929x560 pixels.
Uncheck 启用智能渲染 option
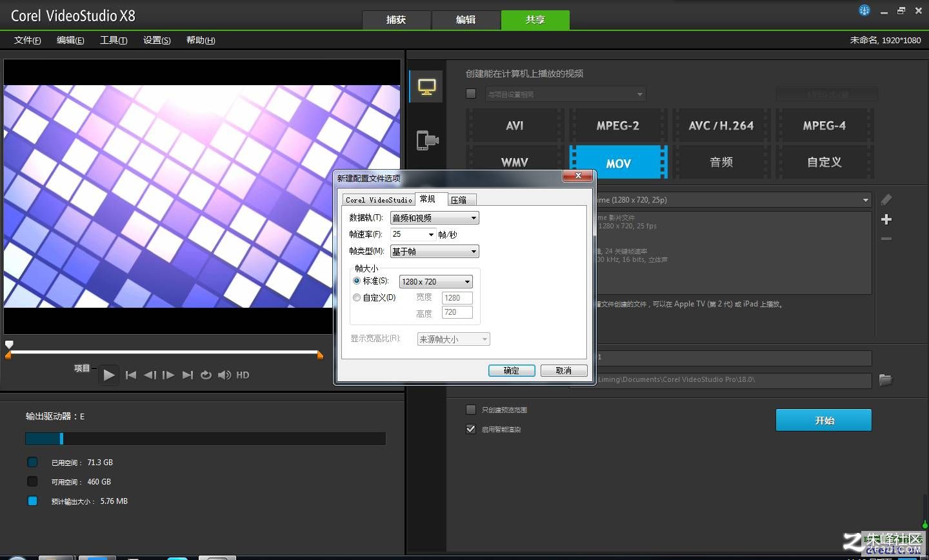click(x=471, y=429)
